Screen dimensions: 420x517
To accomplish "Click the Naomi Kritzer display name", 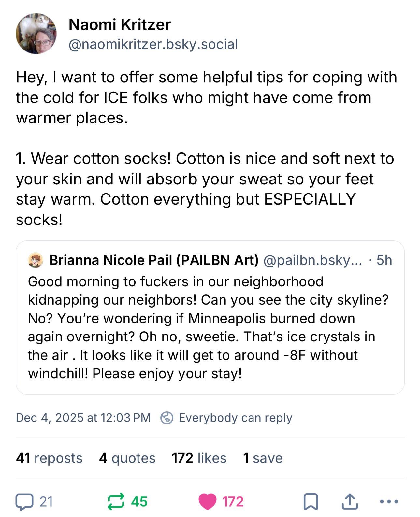I will [120, 25].
